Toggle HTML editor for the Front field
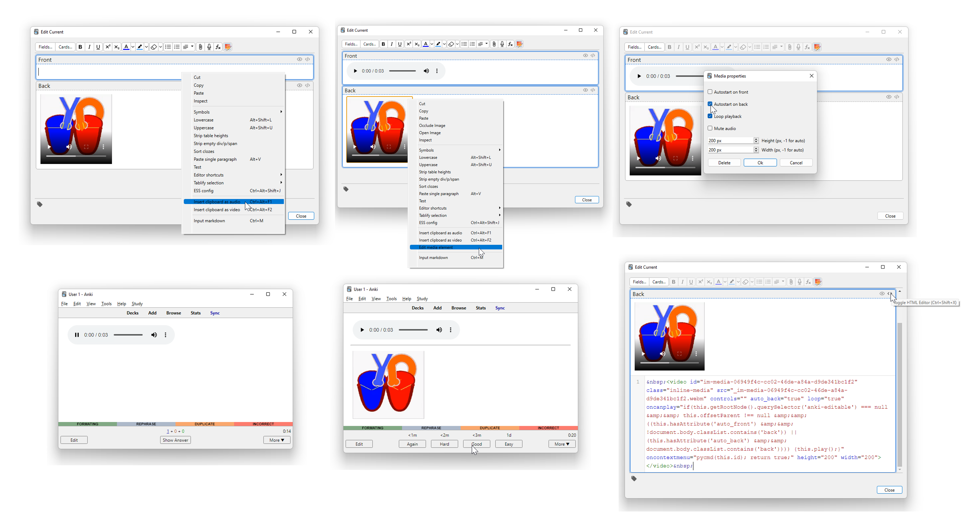980x529 pixels. tap(307, 59)
